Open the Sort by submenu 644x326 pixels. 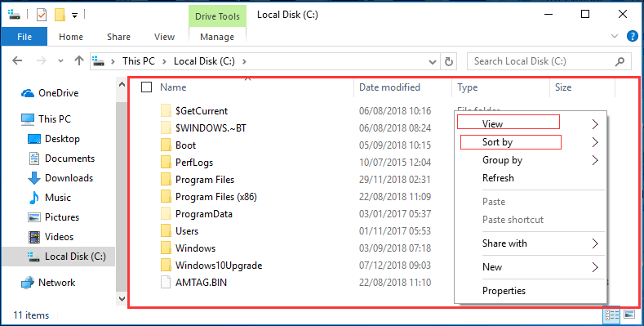tap(531, 142)
